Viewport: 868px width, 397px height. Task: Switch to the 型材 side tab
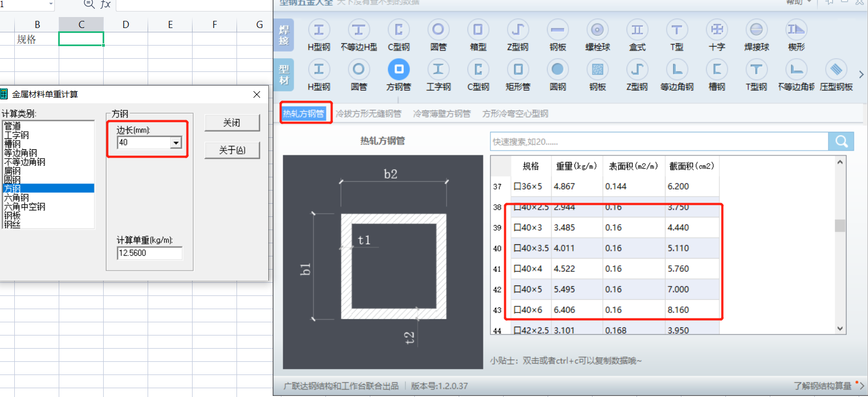(284, 75)
